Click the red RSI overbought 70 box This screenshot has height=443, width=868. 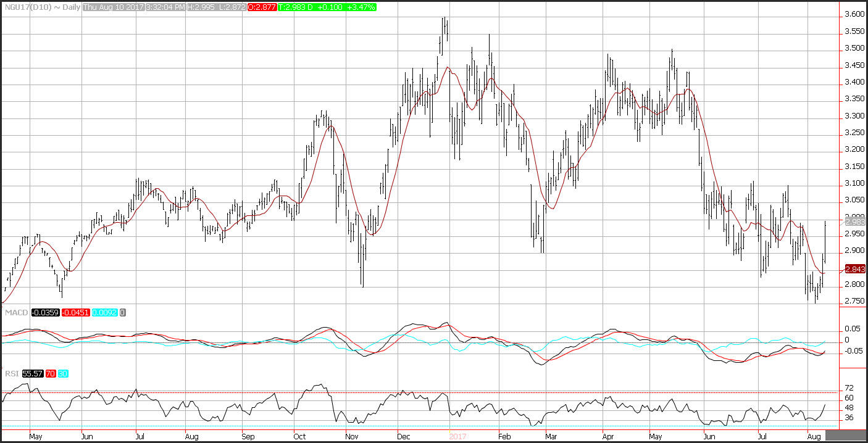coord(51,374)
